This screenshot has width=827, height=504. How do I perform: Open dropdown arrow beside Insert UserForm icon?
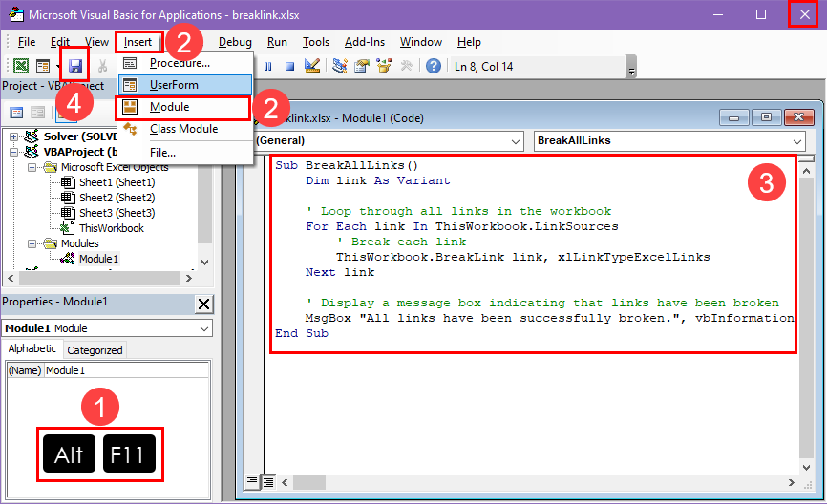(56, 67)
